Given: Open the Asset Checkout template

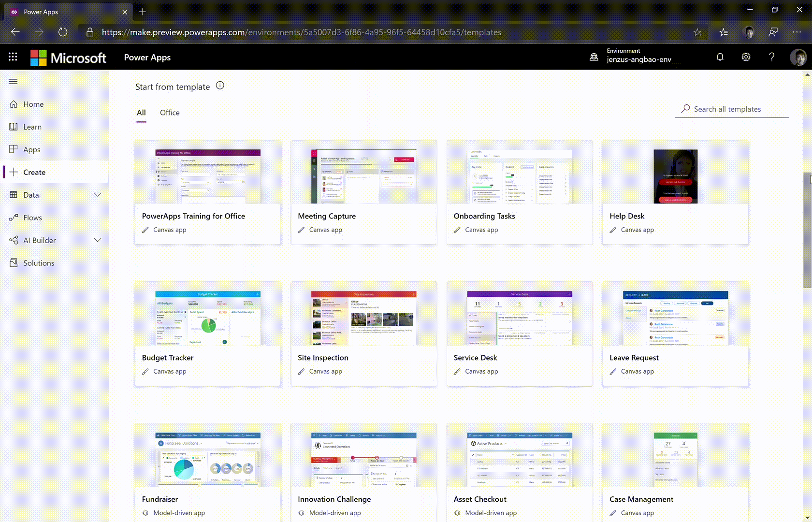Looking at the screenshot, I should (x=520, y=473).
